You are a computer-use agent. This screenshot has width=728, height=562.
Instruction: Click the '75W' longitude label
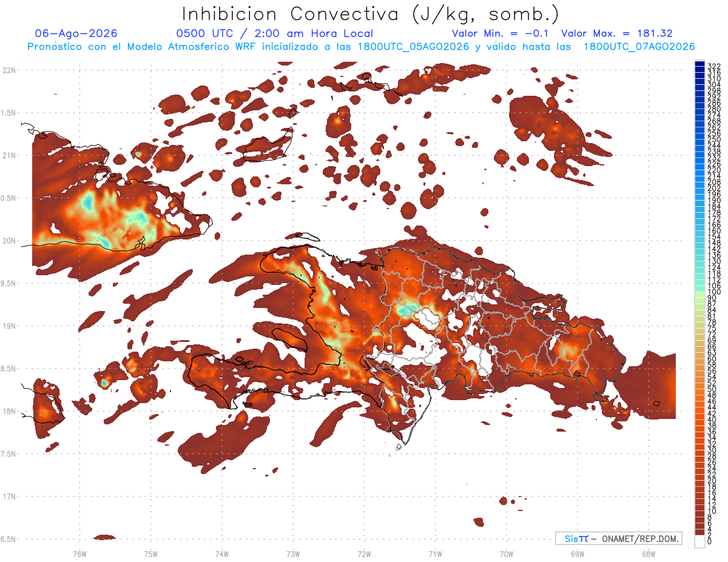pos(150,554)
